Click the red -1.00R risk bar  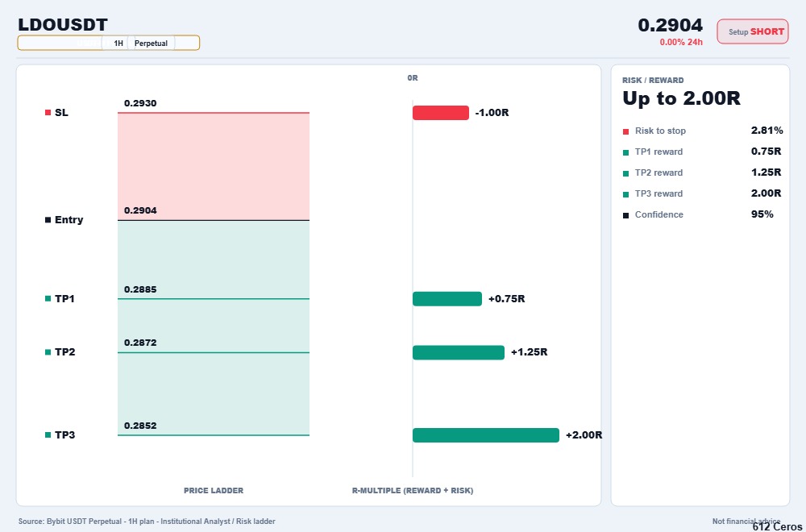[441, 113]
